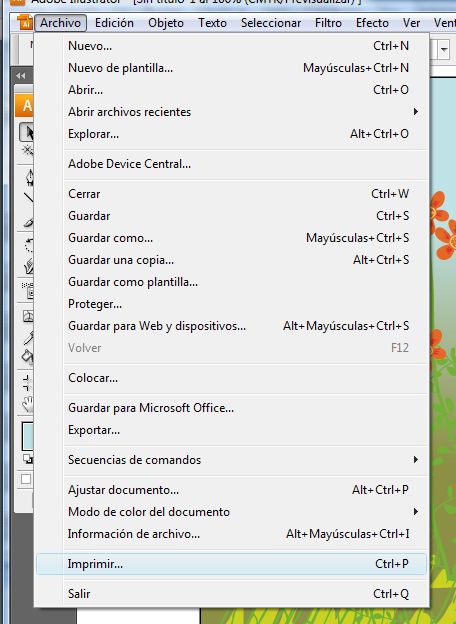Open the Efecto menu
456x624 pixels.
pyautogui.click(x=372, y=23)
